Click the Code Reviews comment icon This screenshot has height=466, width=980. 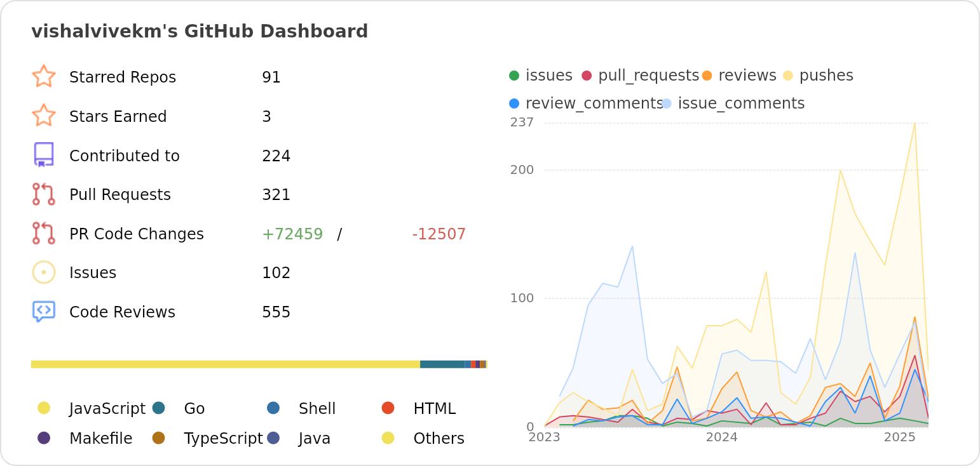click(x=44, y=311)
